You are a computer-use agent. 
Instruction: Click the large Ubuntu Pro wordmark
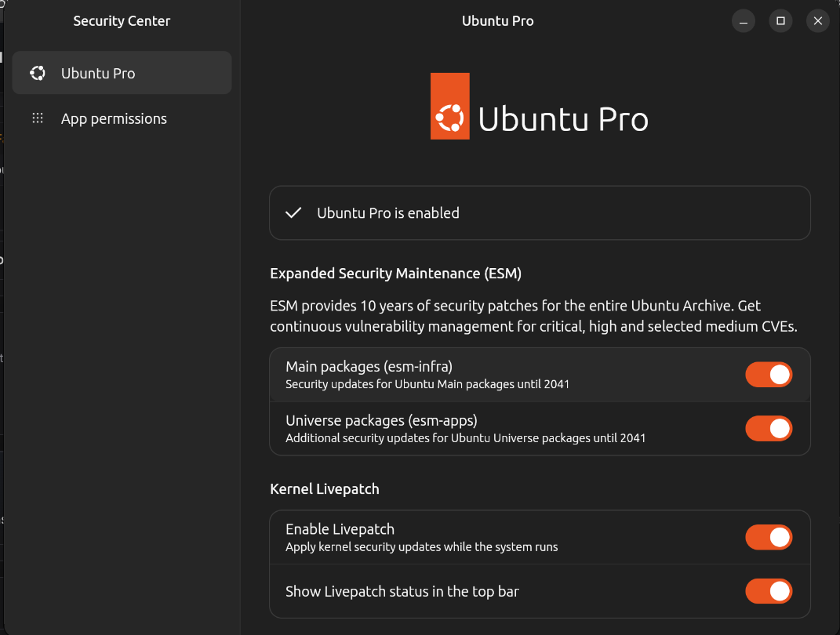click(563, 119)
